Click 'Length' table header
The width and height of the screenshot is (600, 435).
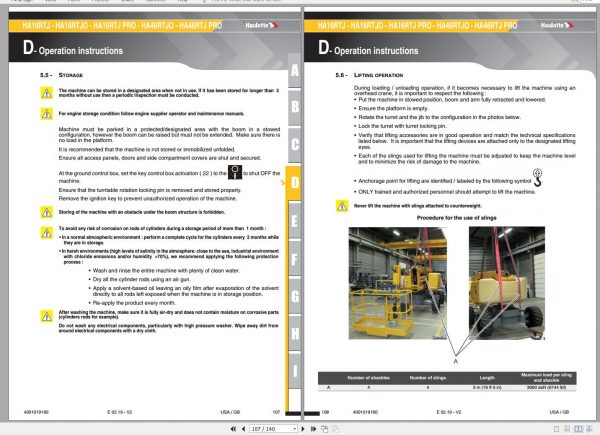[487, 378]
